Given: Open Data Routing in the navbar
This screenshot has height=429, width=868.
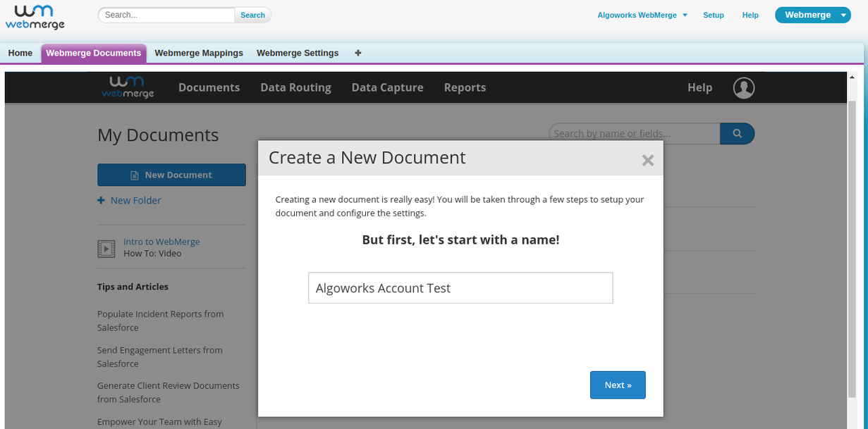Looking at the screenshot, I should pos(295,87).
